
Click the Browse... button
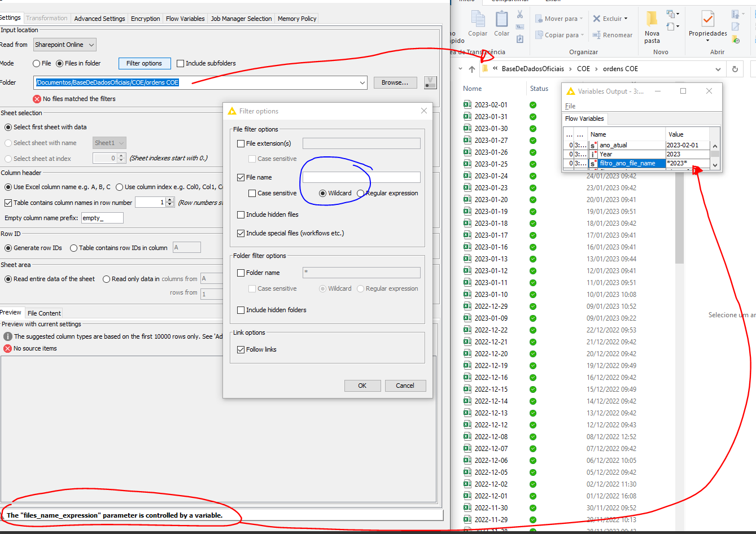[395, 82]
